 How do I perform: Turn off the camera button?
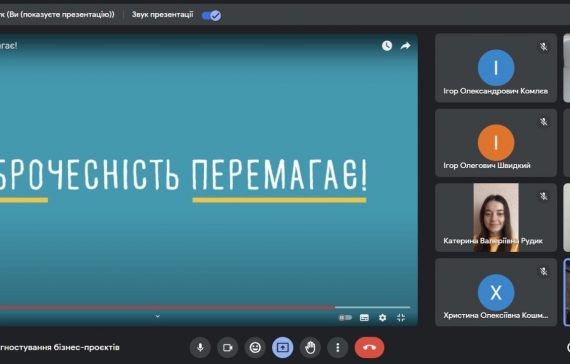(x=228, y=348)
